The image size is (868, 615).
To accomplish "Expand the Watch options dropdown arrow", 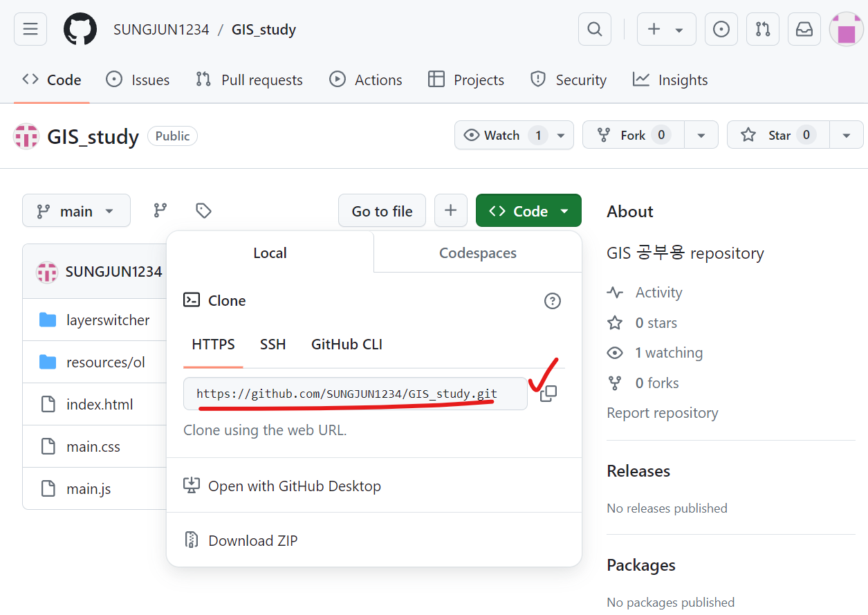I will click(561, 135).
